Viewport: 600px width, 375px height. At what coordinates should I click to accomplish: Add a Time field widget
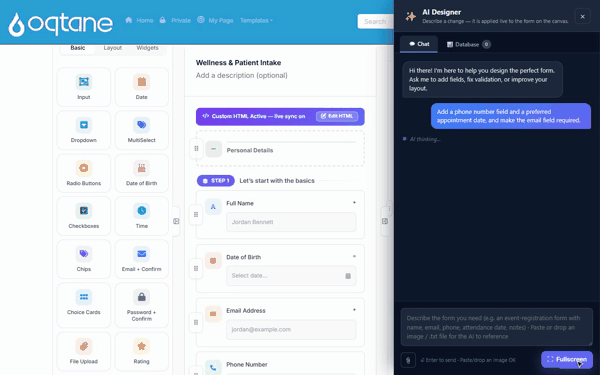pos(142,216)
